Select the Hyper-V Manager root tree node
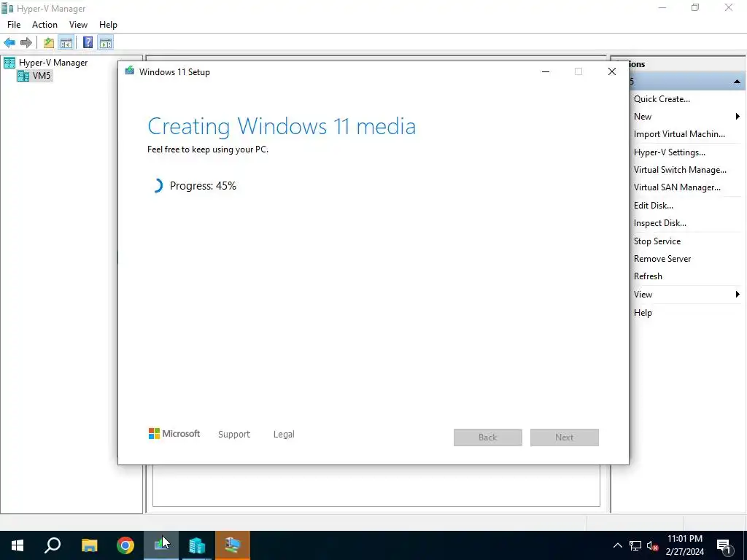 [53, 63]
